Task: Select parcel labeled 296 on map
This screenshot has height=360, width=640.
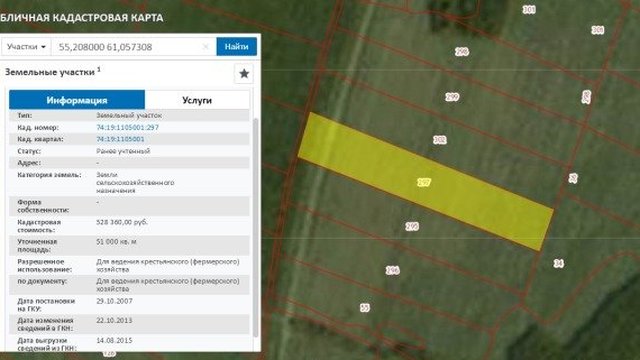Action: pos(393,270)
